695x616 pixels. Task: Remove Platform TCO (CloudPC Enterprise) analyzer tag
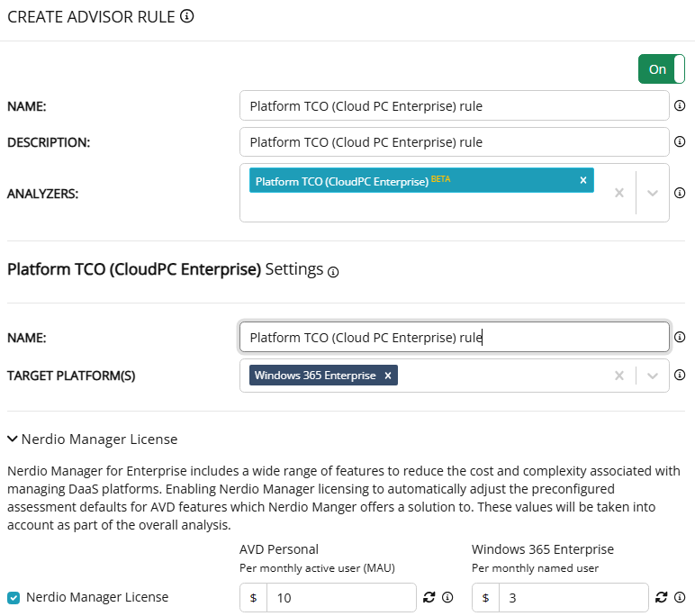(x=583, y=180)
